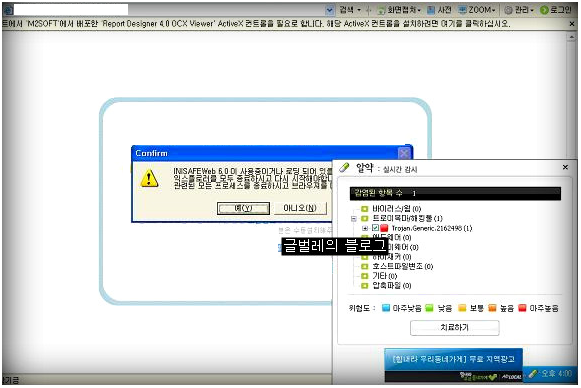This screenshot has width=581, height=388.
Task: Close the 알약 real-time monitoring popup
Action: [x=565, y=168]
